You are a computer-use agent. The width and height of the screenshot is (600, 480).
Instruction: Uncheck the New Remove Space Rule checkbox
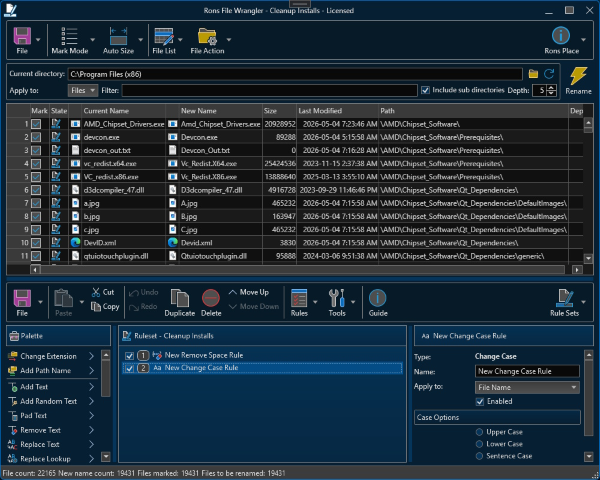129,356
